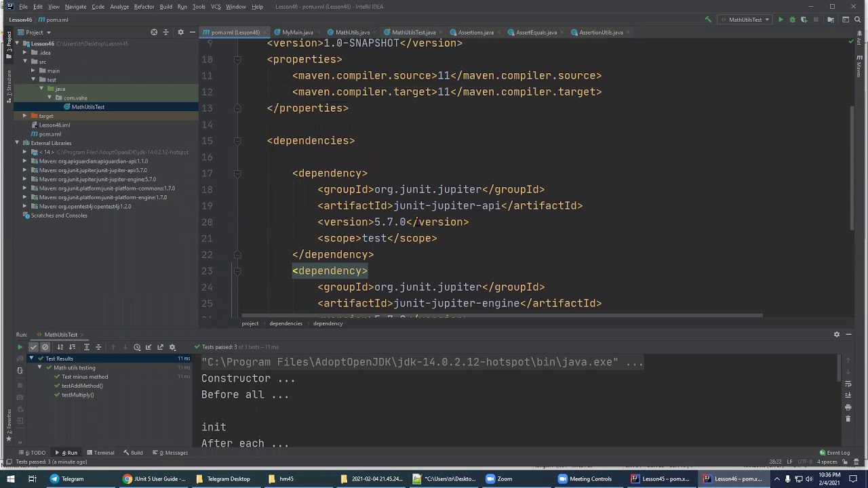The width and height of the screenshot is (868, 488).
Task: Open Windows Start menu
Action: [11, 479]
